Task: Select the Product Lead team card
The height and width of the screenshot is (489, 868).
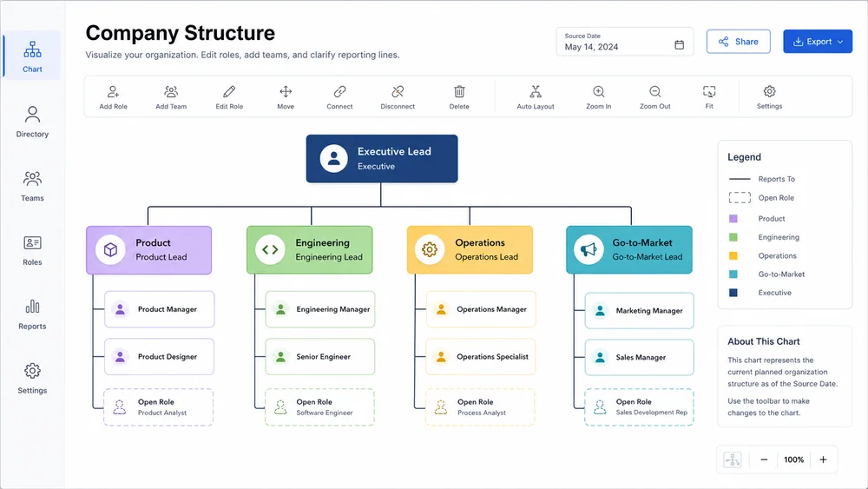Action: pos(149,250)
